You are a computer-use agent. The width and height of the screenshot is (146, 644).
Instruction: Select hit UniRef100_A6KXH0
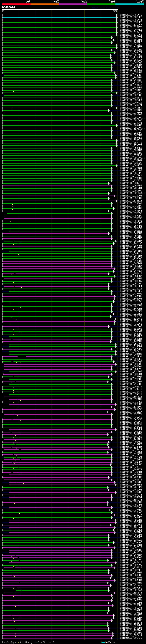(131, 125)
